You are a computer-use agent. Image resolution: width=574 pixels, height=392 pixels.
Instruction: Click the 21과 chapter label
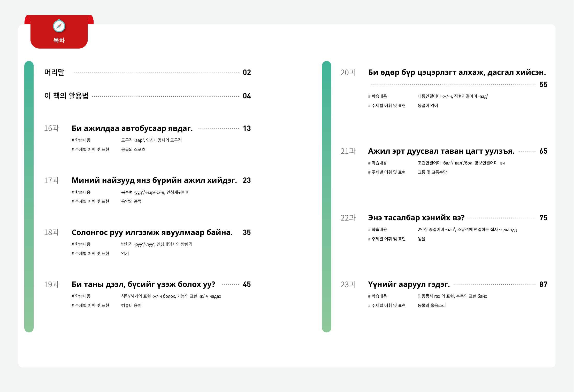click(x=348, y=151)
